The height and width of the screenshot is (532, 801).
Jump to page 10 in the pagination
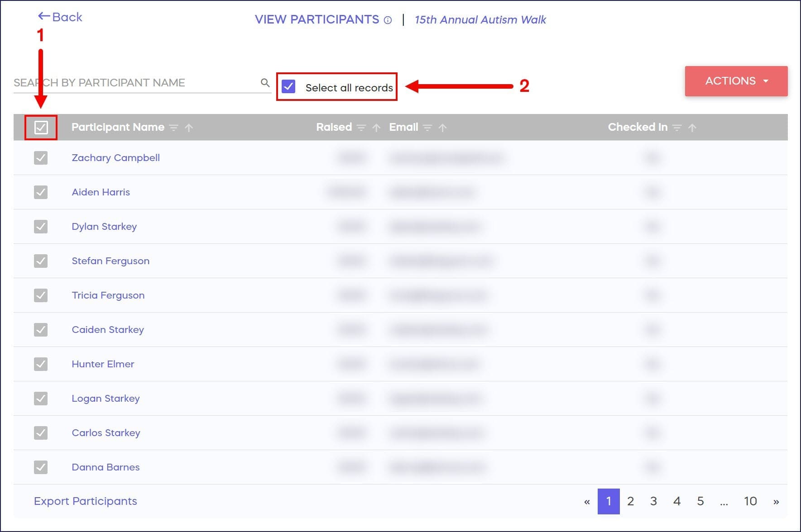click(x=750, y=501)
